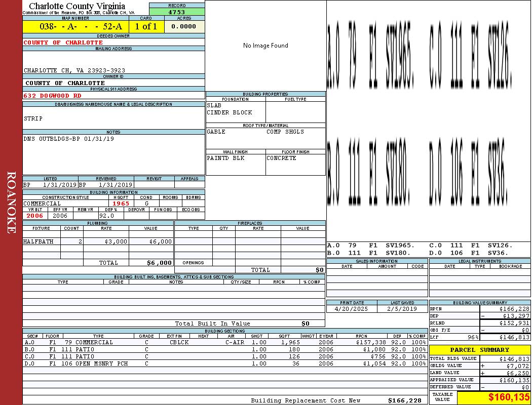Click the acres value 0.0000
The width and height of the screenshot is (532, 405).
point(184,26)
